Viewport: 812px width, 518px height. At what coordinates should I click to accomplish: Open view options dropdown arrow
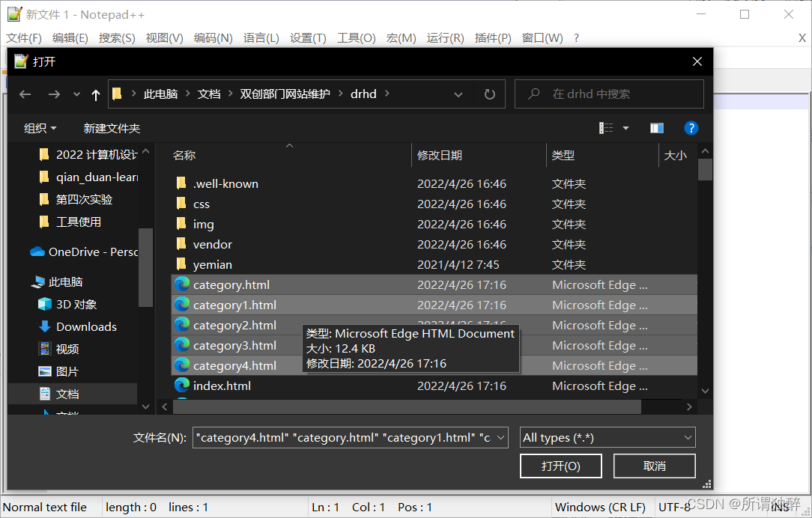[625, 128]
